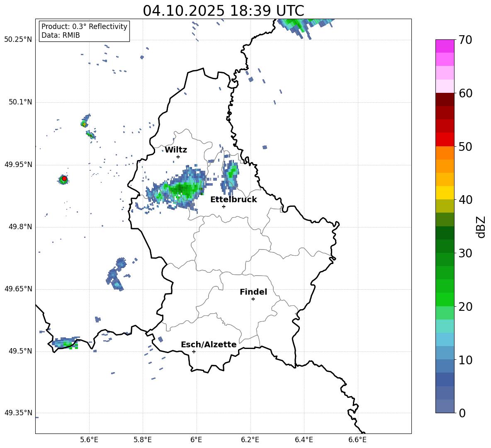Click the red radar site marker
Viewport: 491px width, 448px height.
click(64, 179)
